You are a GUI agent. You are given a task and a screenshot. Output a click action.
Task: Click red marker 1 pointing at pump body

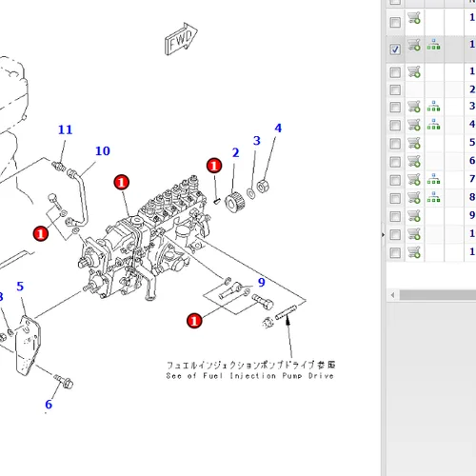[122, 183]
